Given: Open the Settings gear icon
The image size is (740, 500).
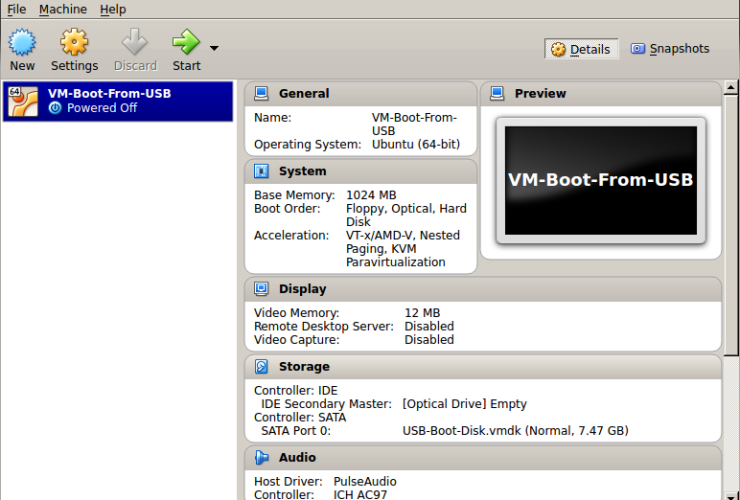Looking at the screenshot, I should 74,42.
